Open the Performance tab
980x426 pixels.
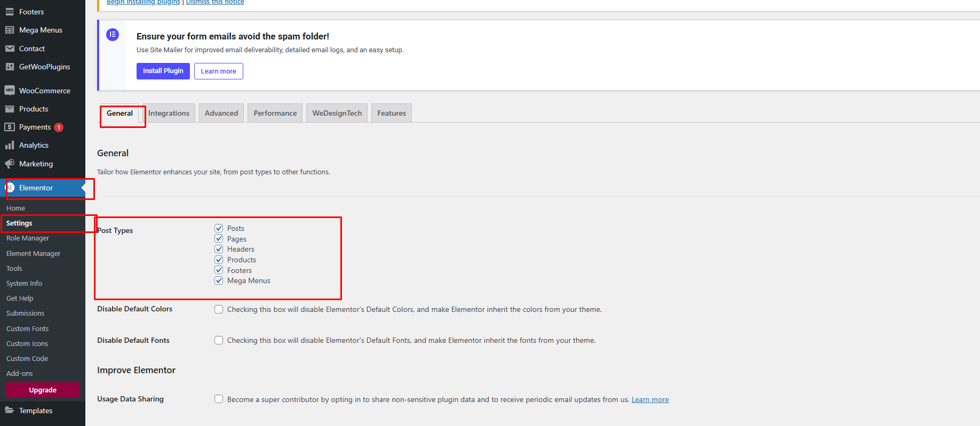pyautogui.click(x=275, y=113)
